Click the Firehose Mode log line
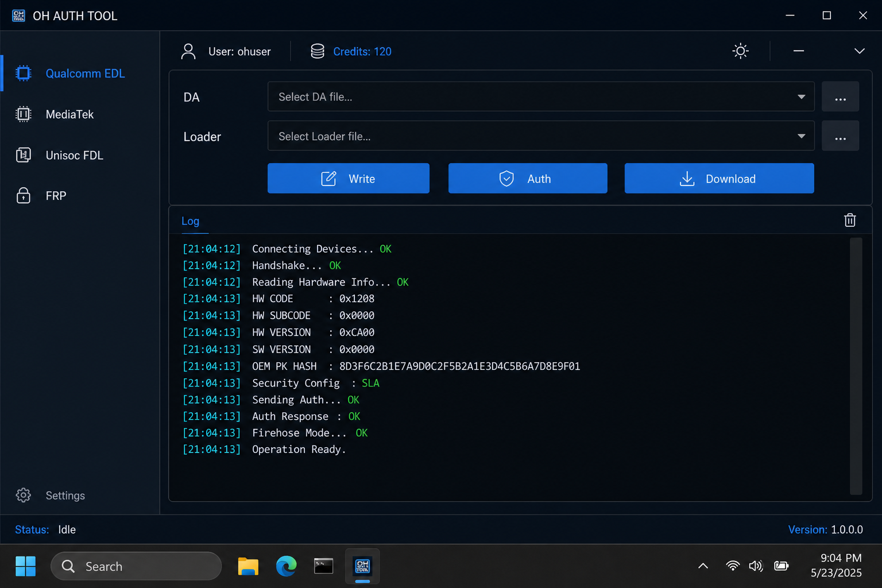 tap(275, 433)
